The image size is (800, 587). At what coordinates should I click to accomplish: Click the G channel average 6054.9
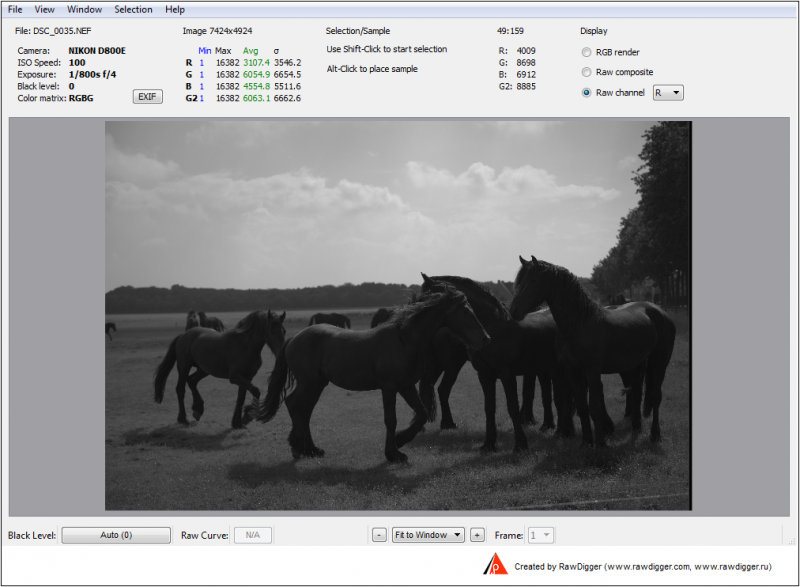(x=256, y=74)
